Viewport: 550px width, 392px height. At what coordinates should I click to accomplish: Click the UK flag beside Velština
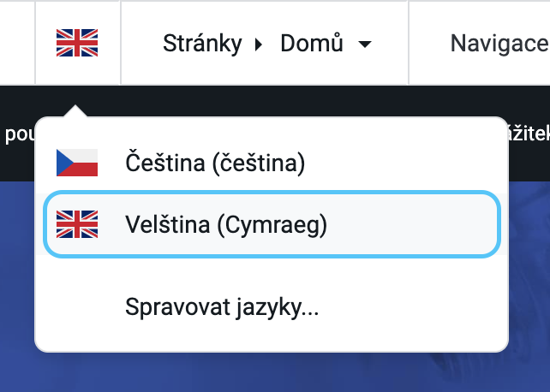coord(77,224)
